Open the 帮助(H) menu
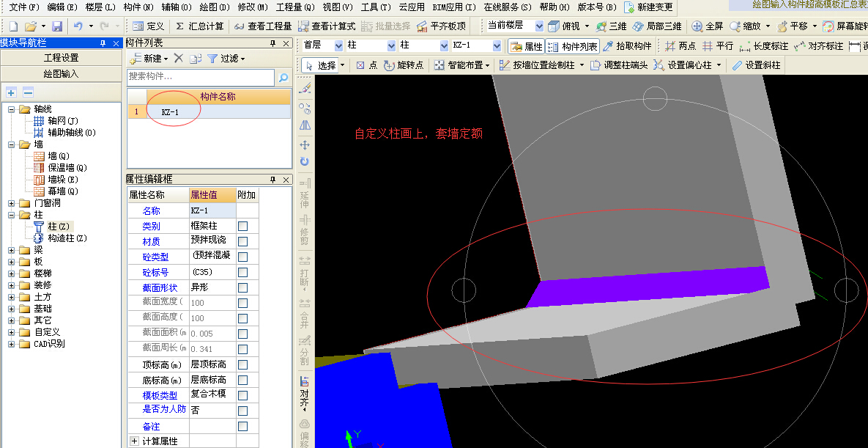The width and height of the screenshot is (868, 448). click(554, 7)
